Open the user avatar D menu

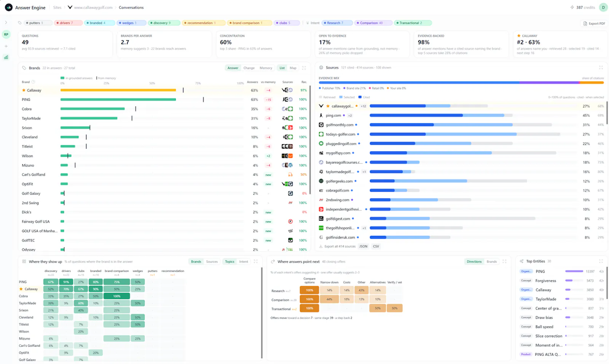click(603, 7)
